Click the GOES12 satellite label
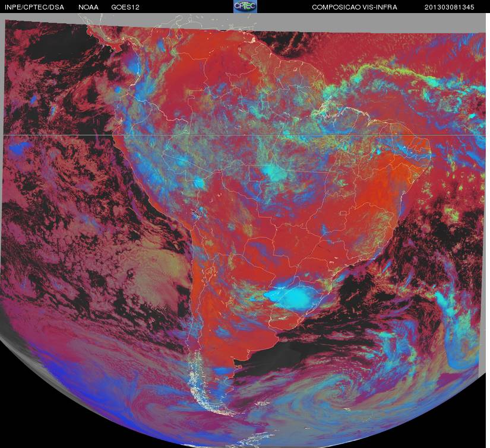This screenshot has width=490, height=448. pyautogui.click(x=125, y=7)
